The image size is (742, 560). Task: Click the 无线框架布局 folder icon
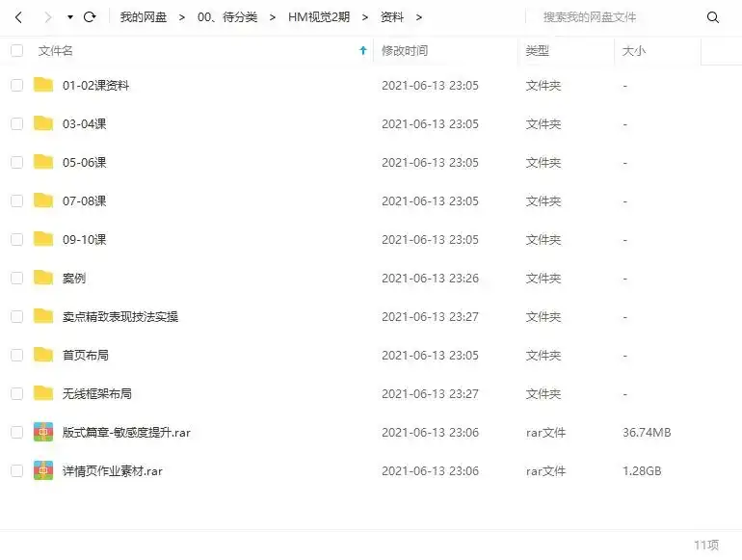(x=43, y=393)
